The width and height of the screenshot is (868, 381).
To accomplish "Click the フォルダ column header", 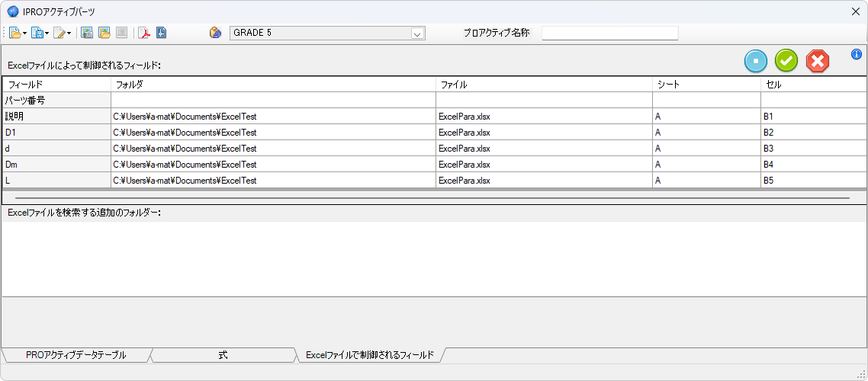I will point(274,85).
